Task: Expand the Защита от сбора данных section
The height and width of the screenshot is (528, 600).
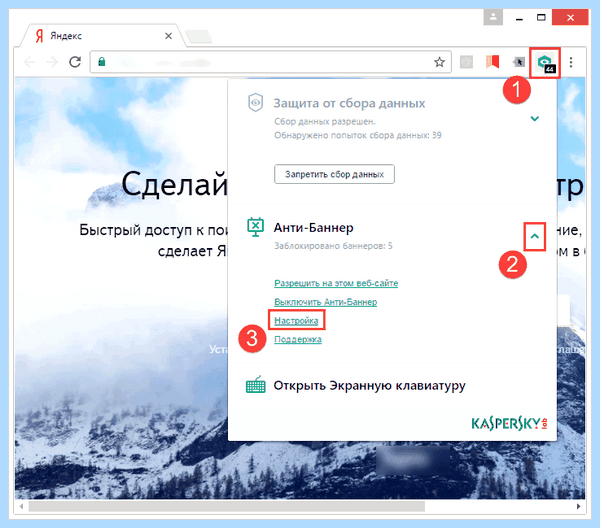Action: [535, 118]
